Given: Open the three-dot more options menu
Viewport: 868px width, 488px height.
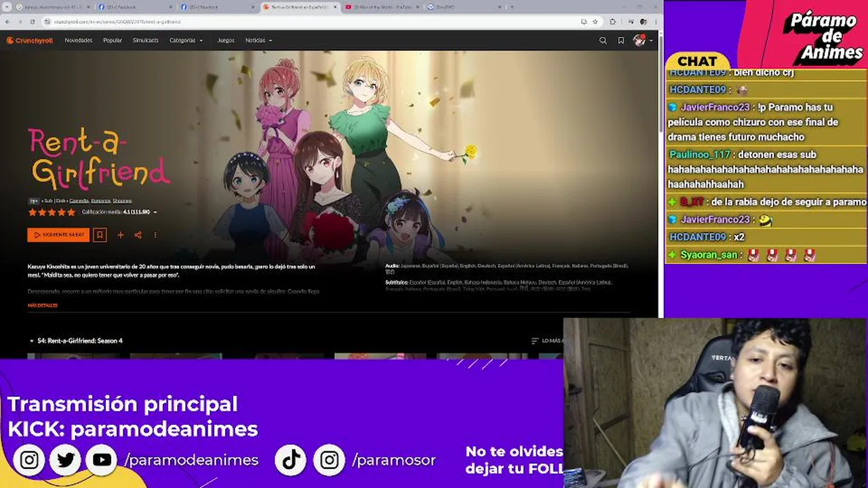Looking at the screenshot, I should pyautogui.click(x=155, y=235).
